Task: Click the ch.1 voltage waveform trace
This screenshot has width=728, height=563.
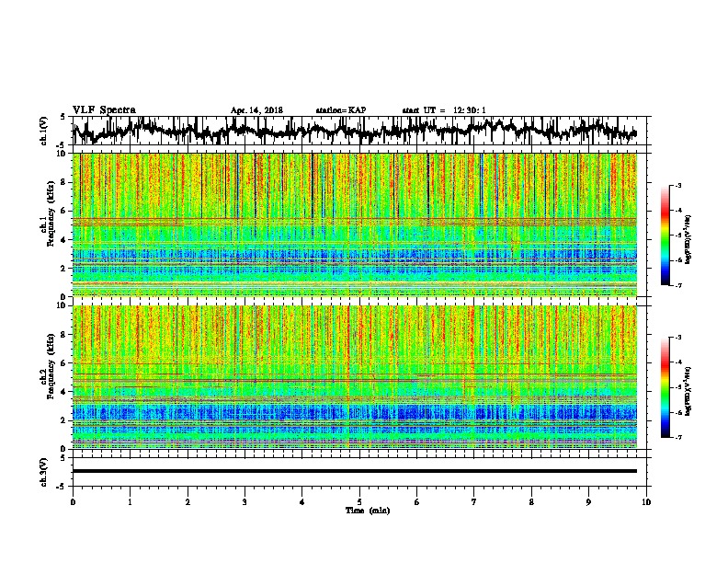Action: coord(355,131)
